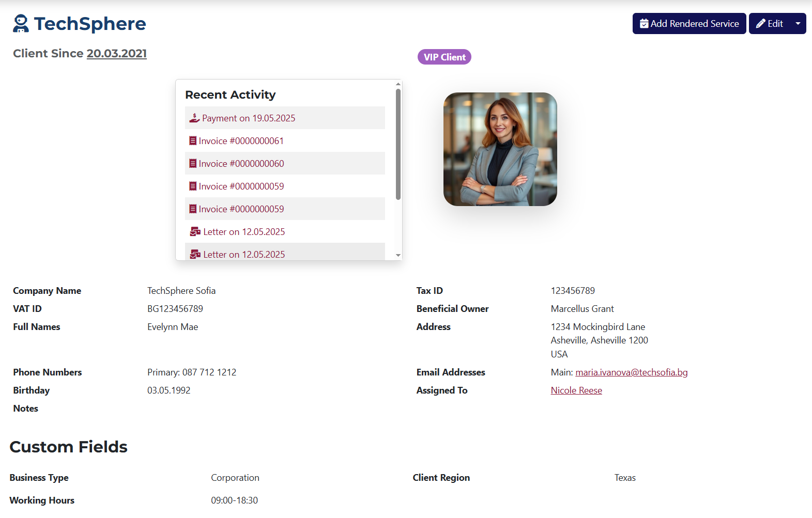The height and width of the screenshot is (518, 812).
Task: Click the calendar icon in Add Rendered Service
Action: 644,24
